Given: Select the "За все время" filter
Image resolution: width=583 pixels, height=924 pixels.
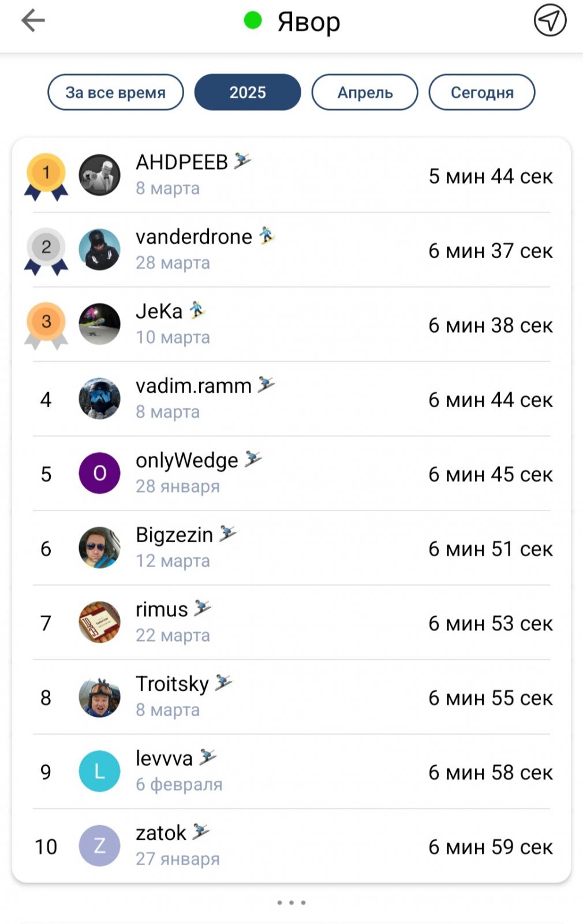Looking at the screenshot, I should click(x=115, y=92).
